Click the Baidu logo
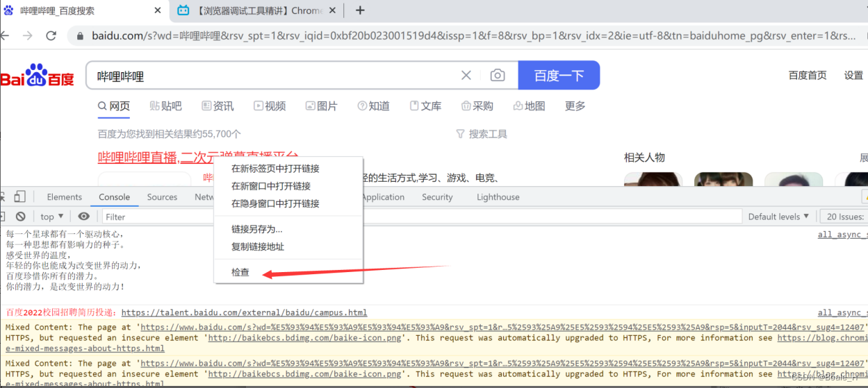This screenshot has height=388, width=868. click(x=37, y=76)
